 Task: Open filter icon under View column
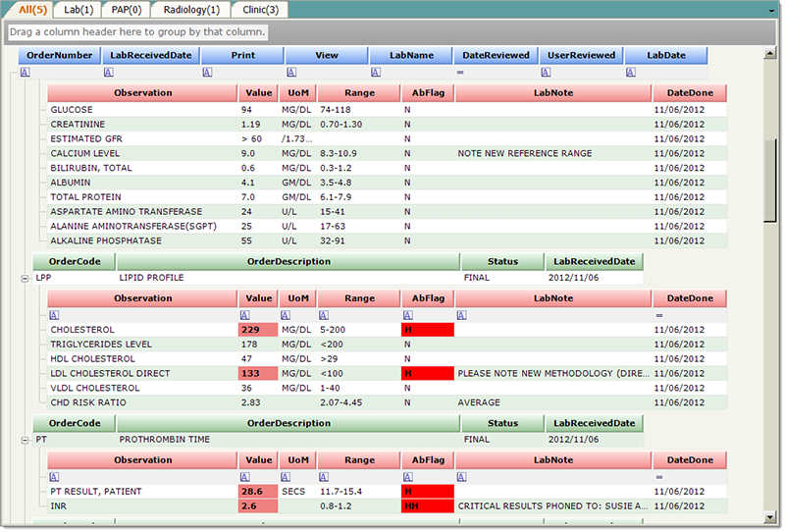291,72
